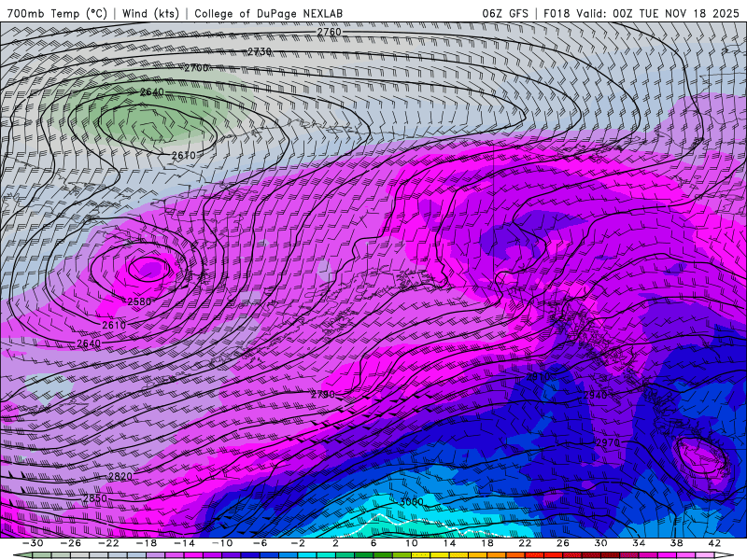The height and width of the screenshot is (560, 747).
Task: Click the 14 colorbar tick label
Action: (449, 543)
